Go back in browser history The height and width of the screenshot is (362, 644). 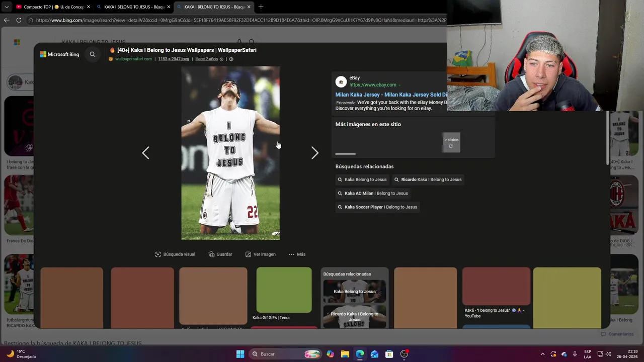[x=7, y=20]
